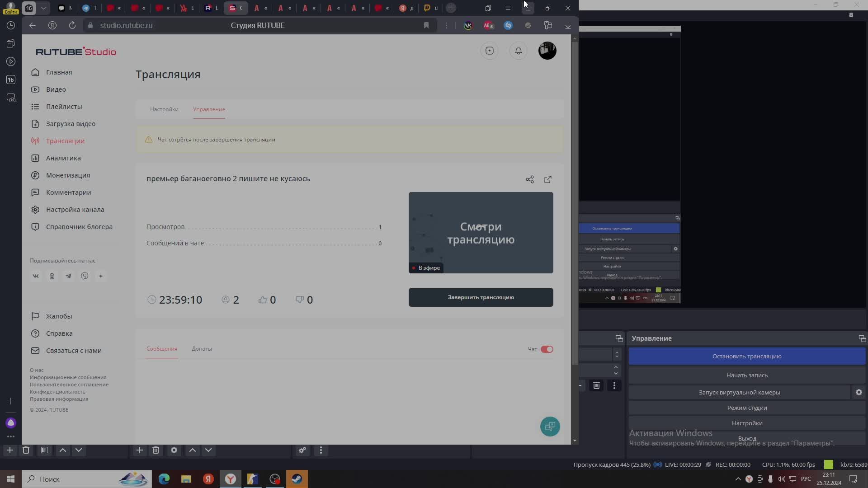This screenshot has width=868, height=488.
Task: Undock the Управление panel
Action: tap(862, 338)
